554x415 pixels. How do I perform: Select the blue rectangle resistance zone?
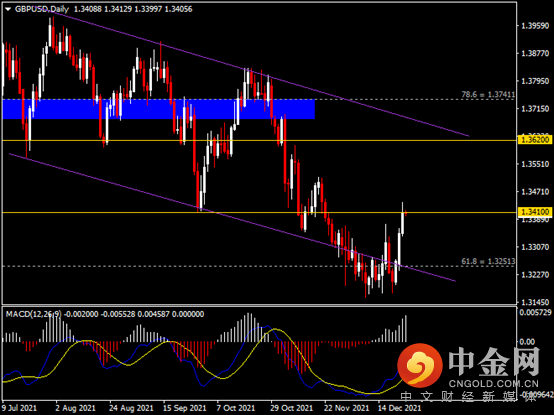point(159,109)
